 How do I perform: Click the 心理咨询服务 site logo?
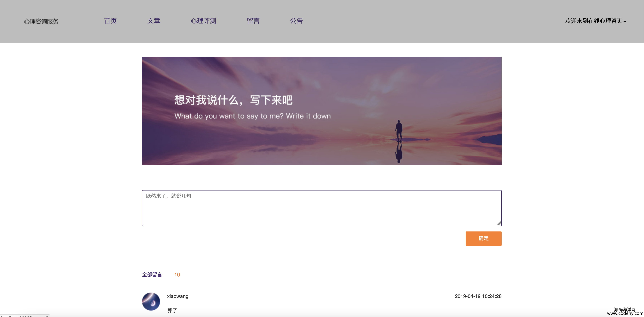[41, 22]
